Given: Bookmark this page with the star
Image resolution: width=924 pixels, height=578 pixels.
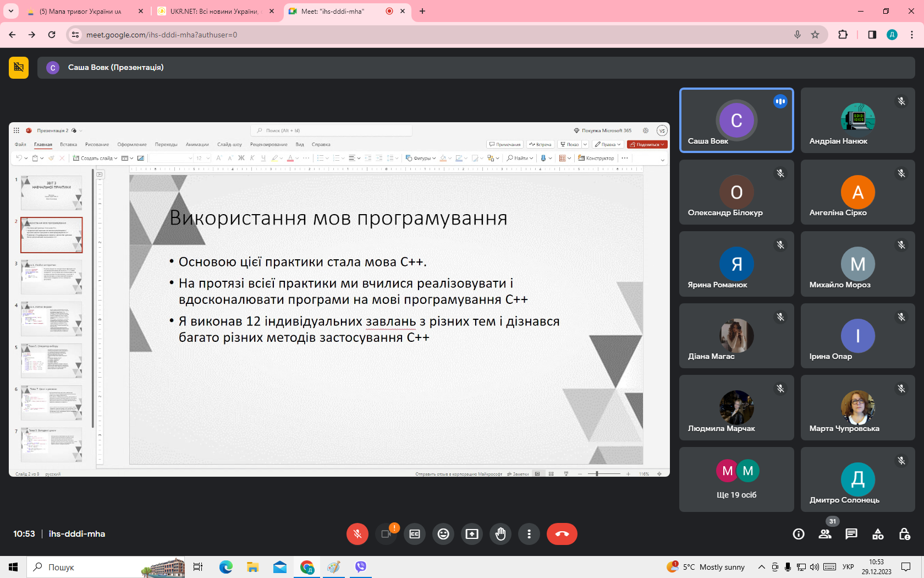Looking at the screenshot, I should pyautogui.click(x=815, y=35).
